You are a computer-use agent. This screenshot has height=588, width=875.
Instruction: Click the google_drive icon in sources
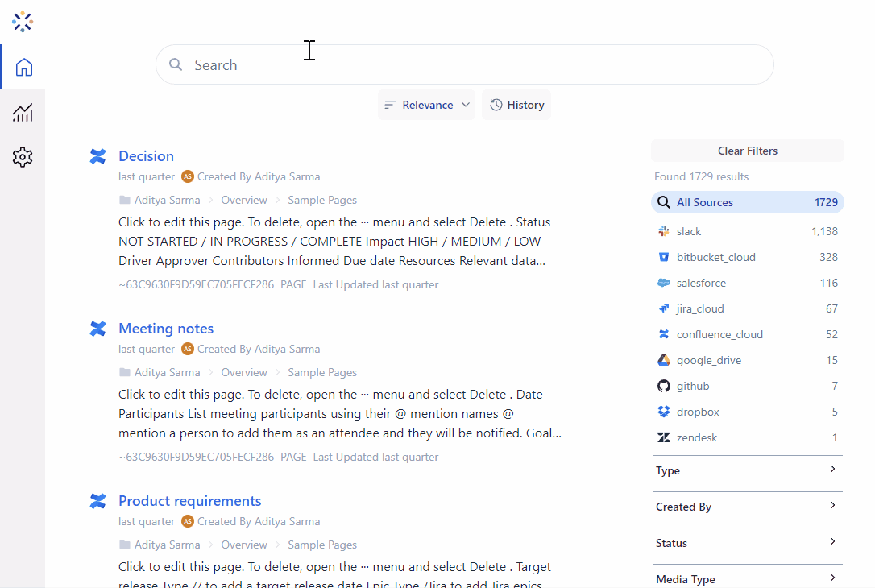[x=664, y=360]
